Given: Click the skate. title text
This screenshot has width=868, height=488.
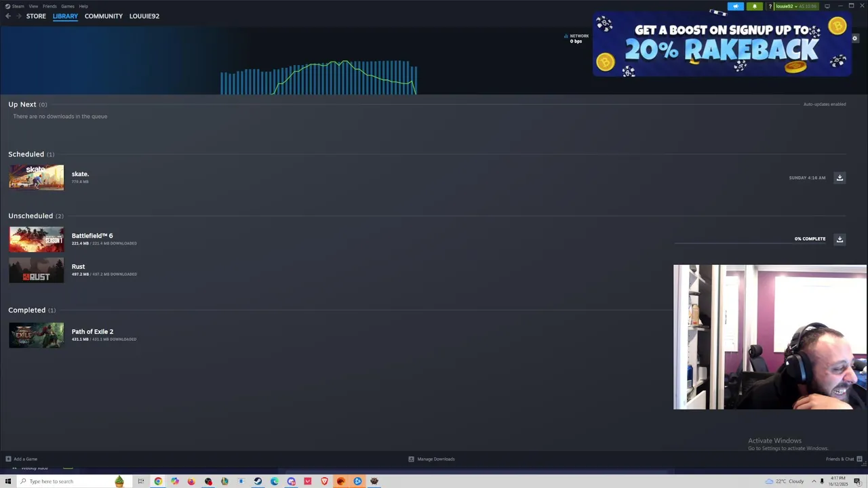Looking at the screenshot, I should (80, 174).
